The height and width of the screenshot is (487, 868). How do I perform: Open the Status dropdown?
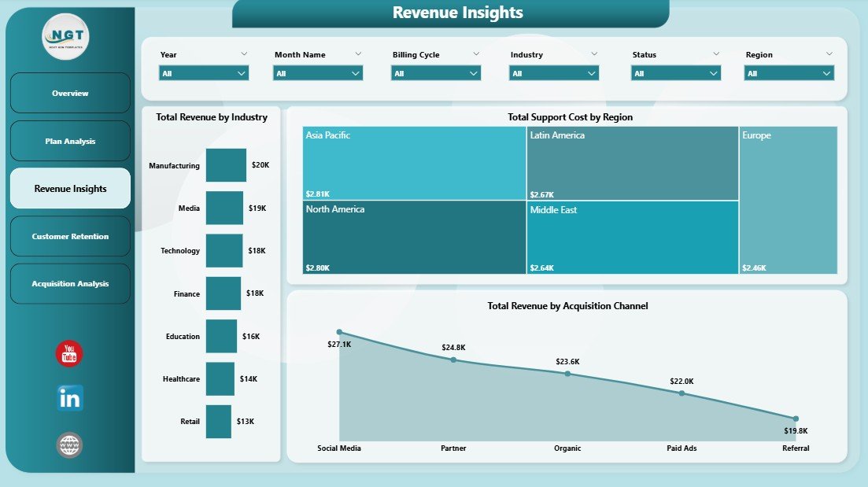674,72
